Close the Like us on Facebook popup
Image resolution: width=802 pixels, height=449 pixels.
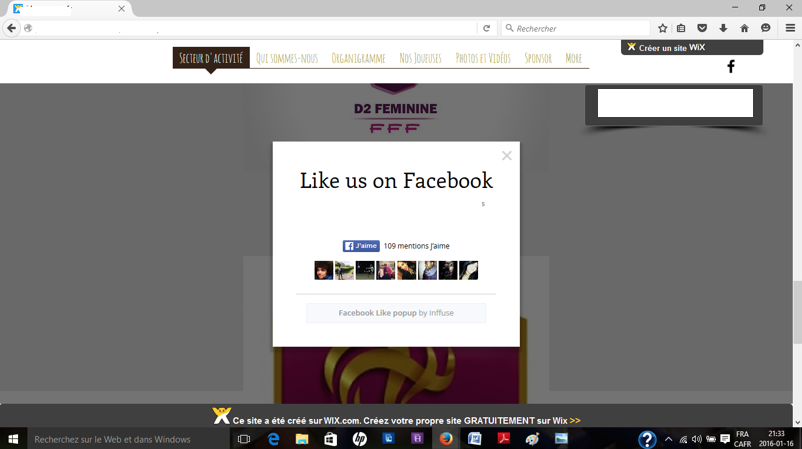(x=506, y=155)
